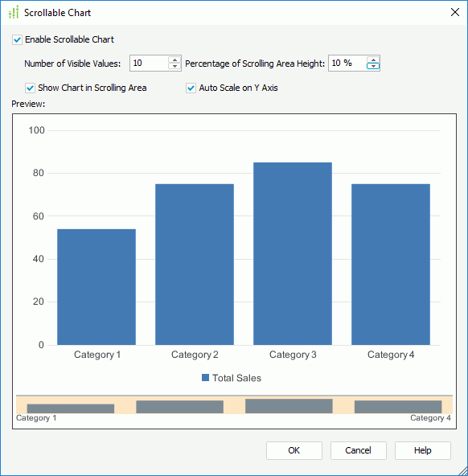Uncheck Enable Scrollable Chart checkbox
Screen dimensions: 468x476
17,39
